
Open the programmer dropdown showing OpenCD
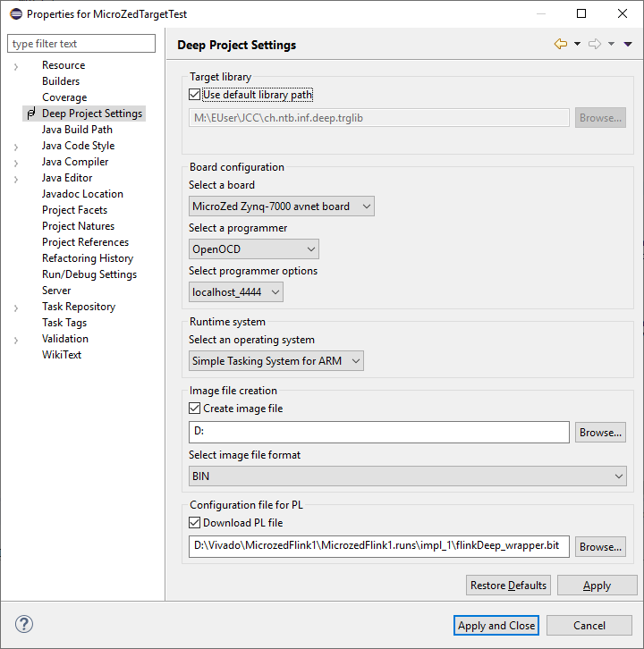tap(254, 249)
